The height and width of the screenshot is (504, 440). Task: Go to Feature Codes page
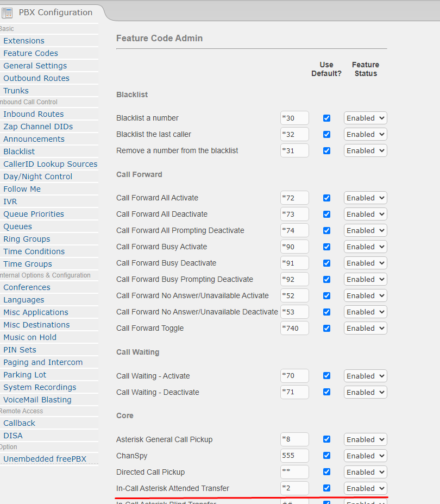(x=30, y=53)
